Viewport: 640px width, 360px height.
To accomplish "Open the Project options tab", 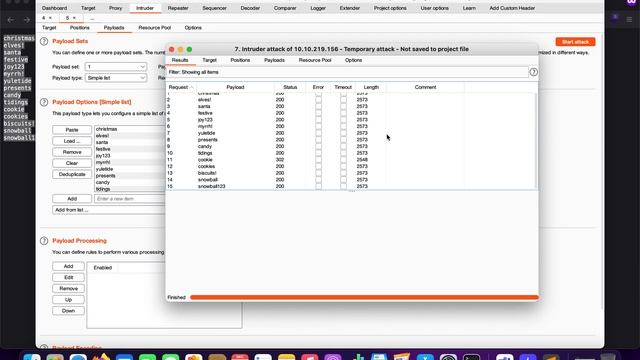I will [390, 8].
